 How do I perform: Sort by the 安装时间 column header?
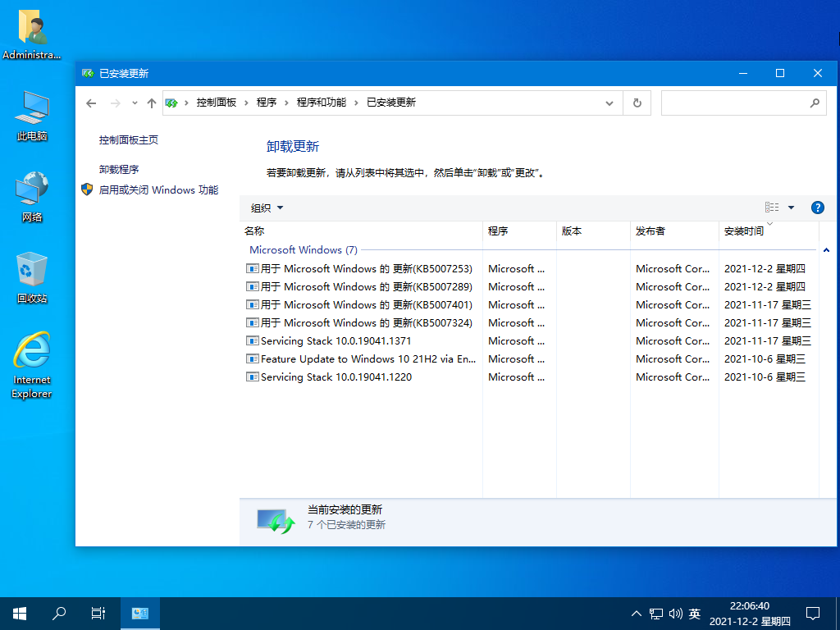tap(769, 231)
